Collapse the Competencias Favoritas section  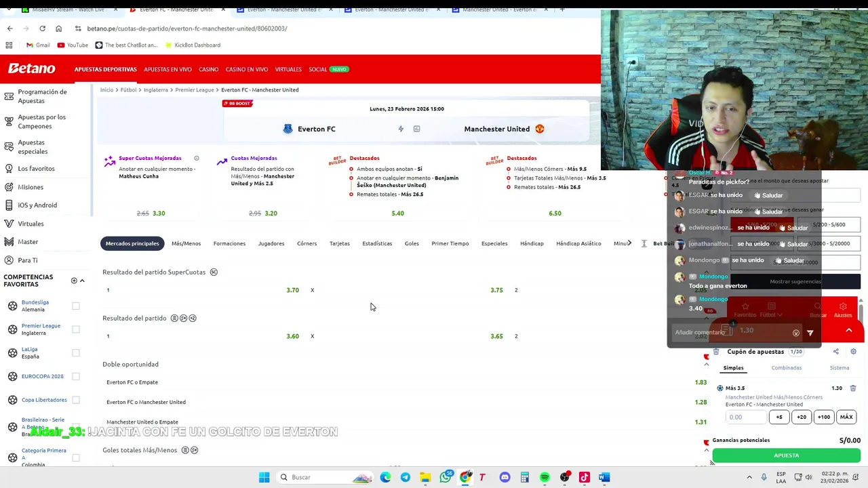coord(82,281)
